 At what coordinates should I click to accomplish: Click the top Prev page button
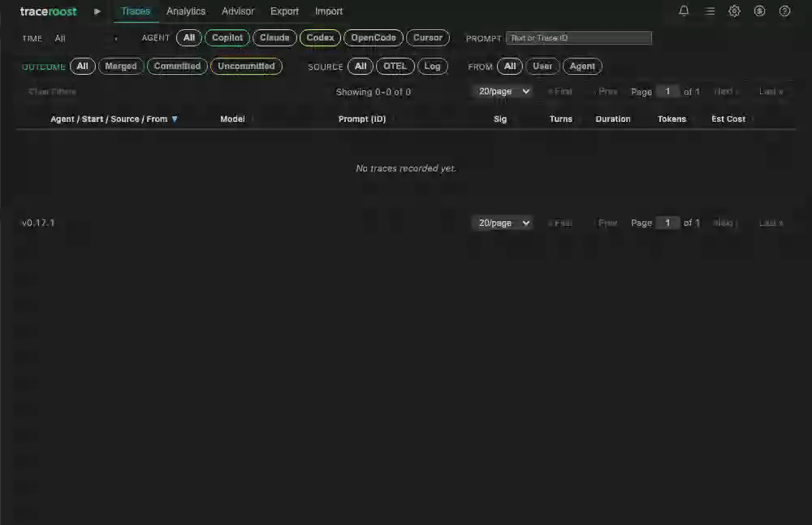click(x=606, y=92)
